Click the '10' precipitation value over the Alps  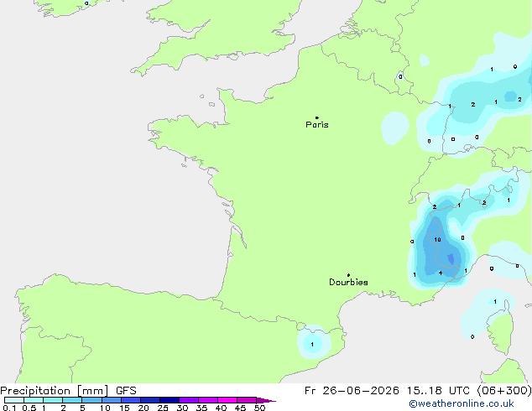click(437, 240)
